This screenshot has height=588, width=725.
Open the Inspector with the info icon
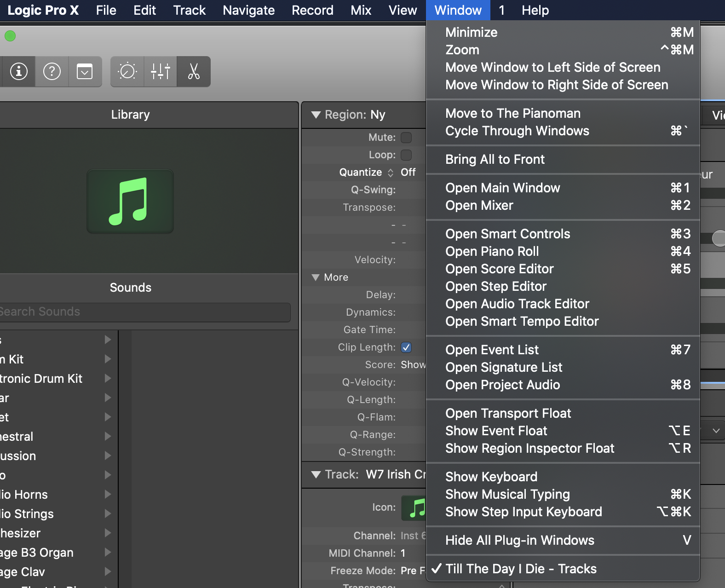18,71
